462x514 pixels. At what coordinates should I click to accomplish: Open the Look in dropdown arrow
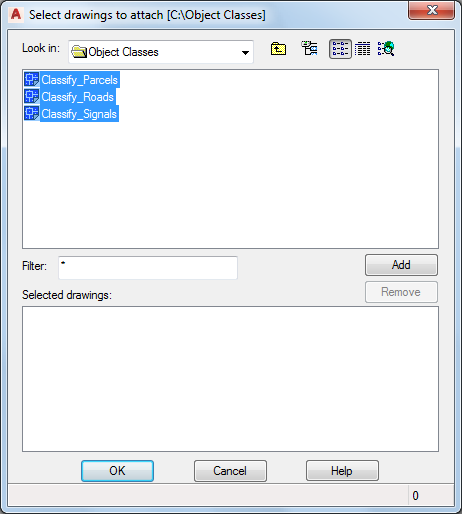point(245,52)
